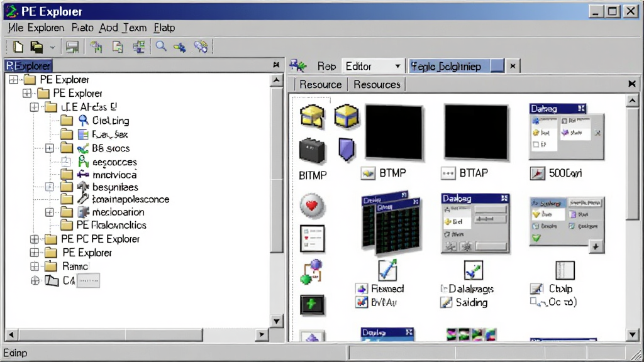The image size is (644, 362).
Task: Click the pencil icon above Rexmed
Action: click(x=387, y=270)
